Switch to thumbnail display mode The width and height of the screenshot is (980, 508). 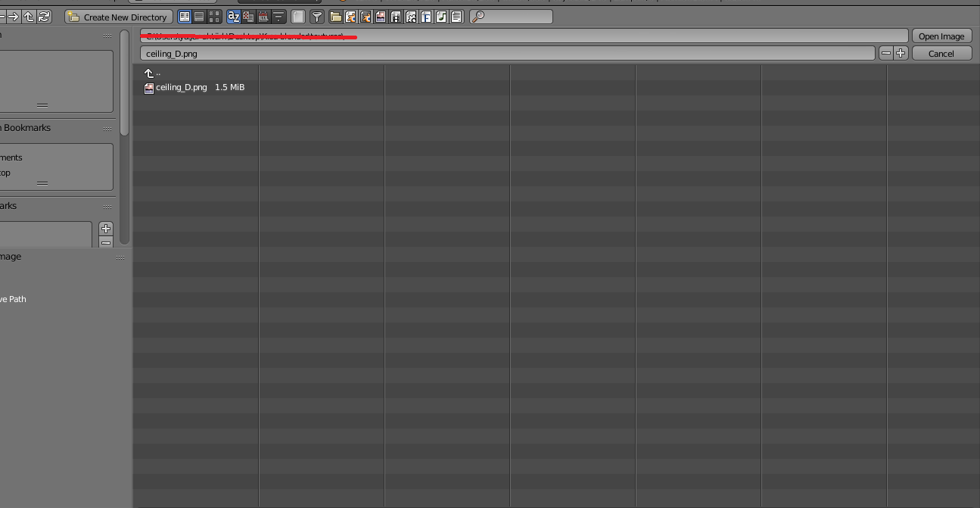(214, 17)
